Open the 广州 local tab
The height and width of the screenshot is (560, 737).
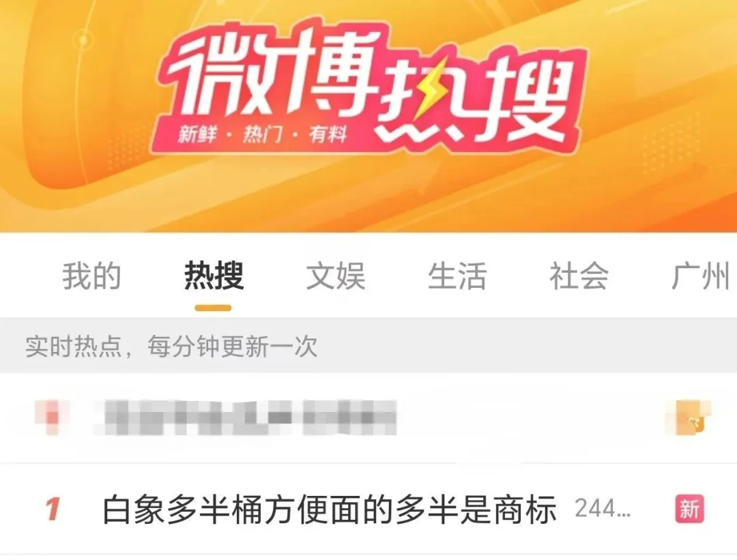(x=700, y=276)
